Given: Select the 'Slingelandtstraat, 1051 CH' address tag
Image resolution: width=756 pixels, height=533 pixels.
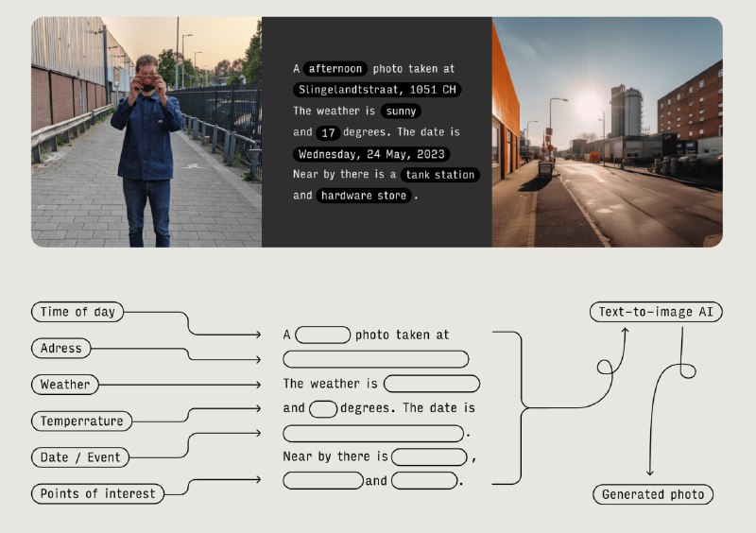Looking at the screenshot, I should (x=376, y=90).
